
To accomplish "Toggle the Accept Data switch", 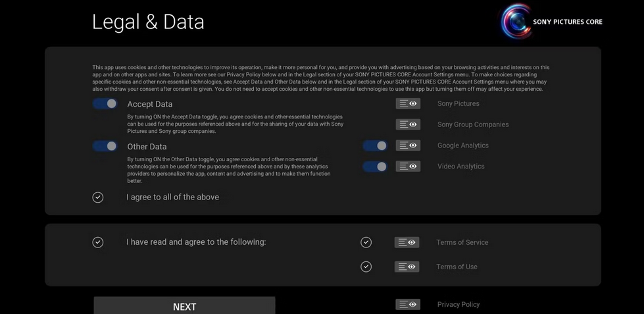I will point(105,104).
